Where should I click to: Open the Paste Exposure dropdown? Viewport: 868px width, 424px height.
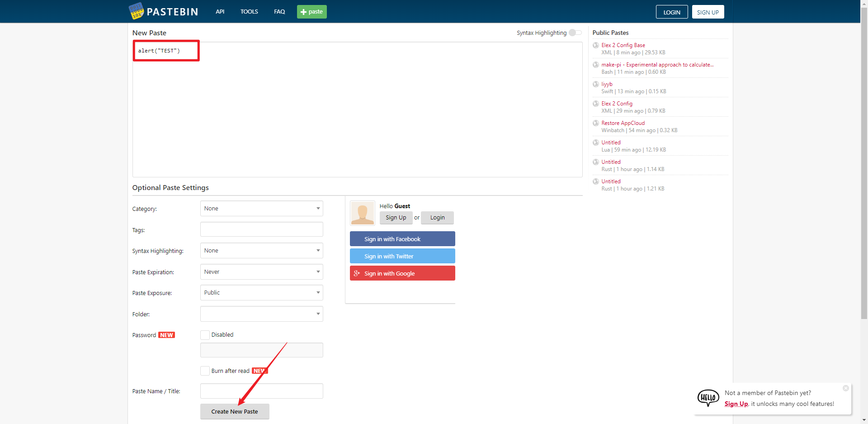point(262,293)
